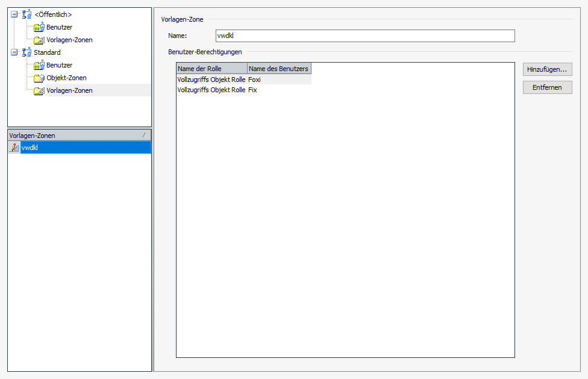
Task: Click Benutzer users icon under Standard
Action: click(x=39, y=65)
